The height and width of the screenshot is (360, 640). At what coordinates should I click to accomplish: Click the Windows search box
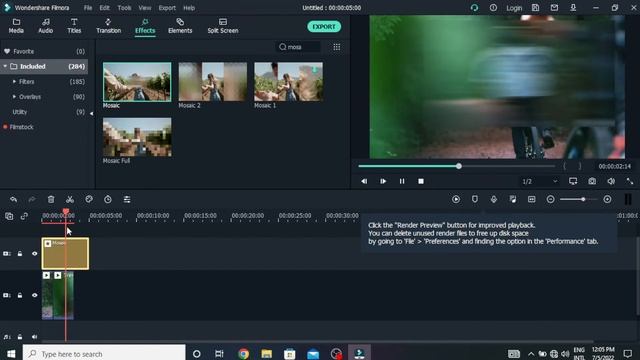(104, 353)
